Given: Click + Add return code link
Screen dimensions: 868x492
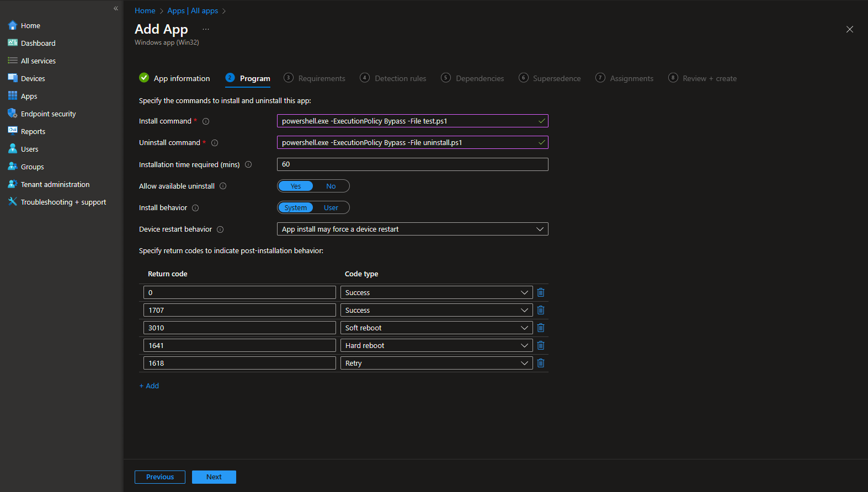Looking at the screenshot, I should click(x=149, y=386).
